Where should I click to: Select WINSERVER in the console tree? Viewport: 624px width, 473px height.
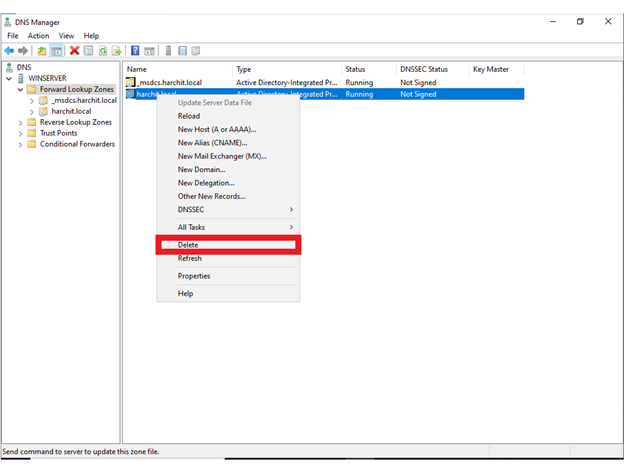[47, 78]
